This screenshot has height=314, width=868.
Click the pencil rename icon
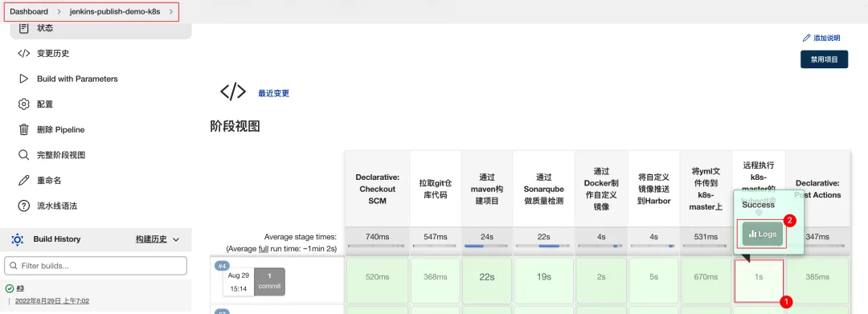click(23, 181)
